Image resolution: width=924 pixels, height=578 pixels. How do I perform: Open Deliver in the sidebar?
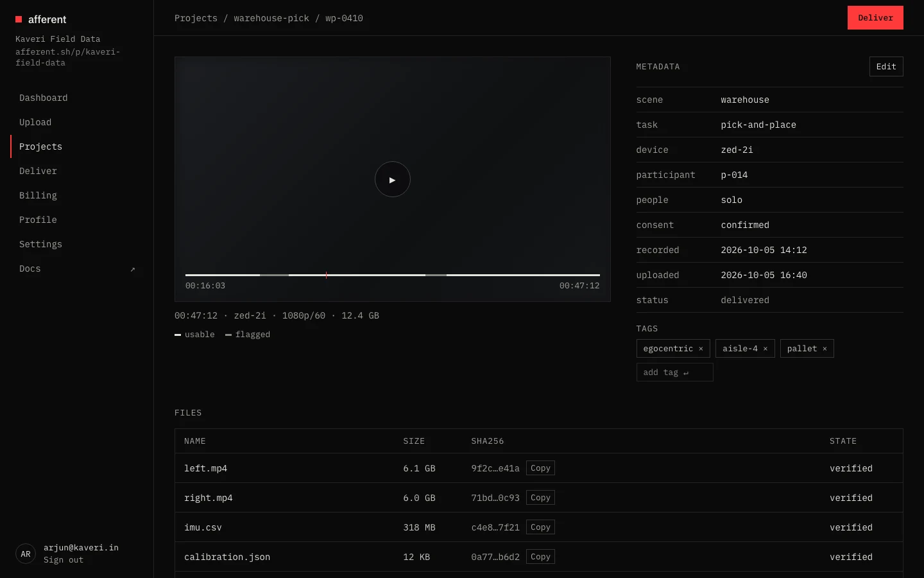coord(76,171)
